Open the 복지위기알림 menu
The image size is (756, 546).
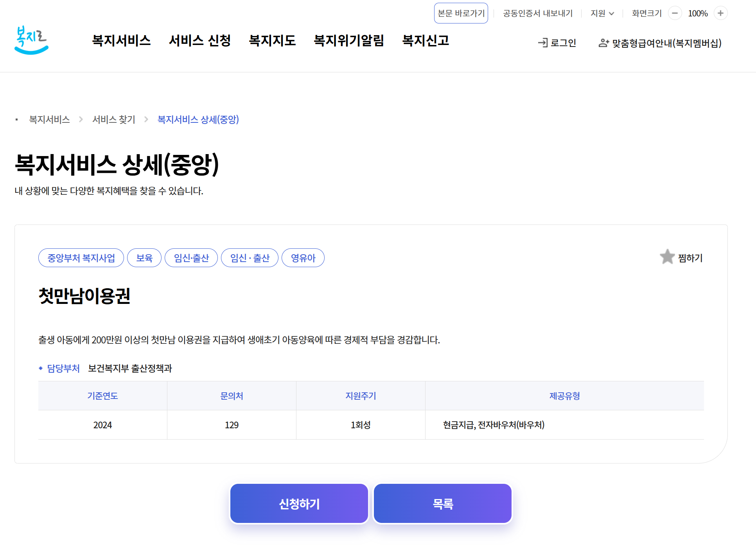tap(349, 41)
